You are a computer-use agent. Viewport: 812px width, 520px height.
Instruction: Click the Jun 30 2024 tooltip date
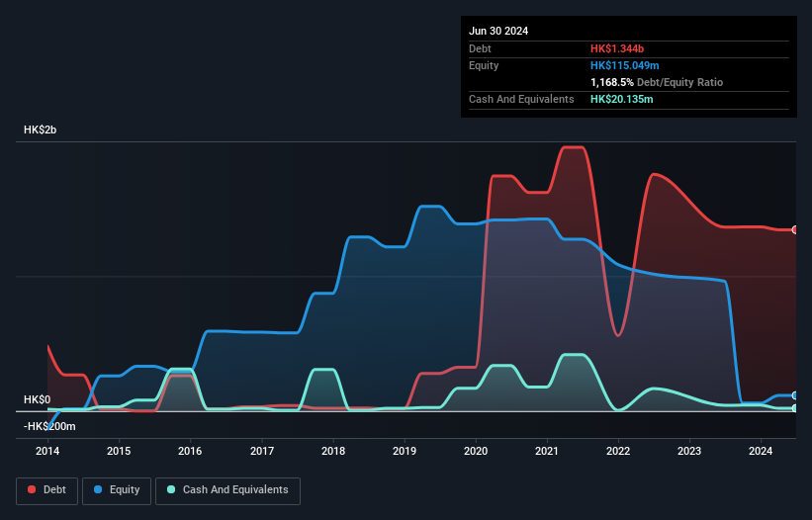[498, 31]
